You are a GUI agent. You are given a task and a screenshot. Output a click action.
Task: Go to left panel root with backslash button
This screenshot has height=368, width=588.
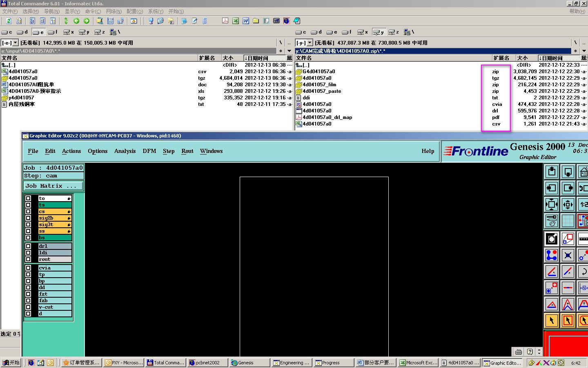[x=281, y=43]
